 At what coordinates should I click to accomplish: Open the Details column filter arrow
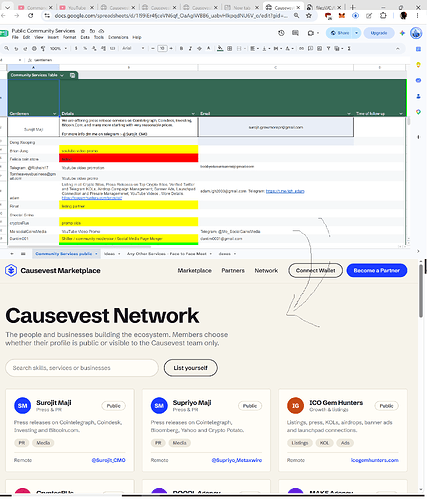(193, 114)
